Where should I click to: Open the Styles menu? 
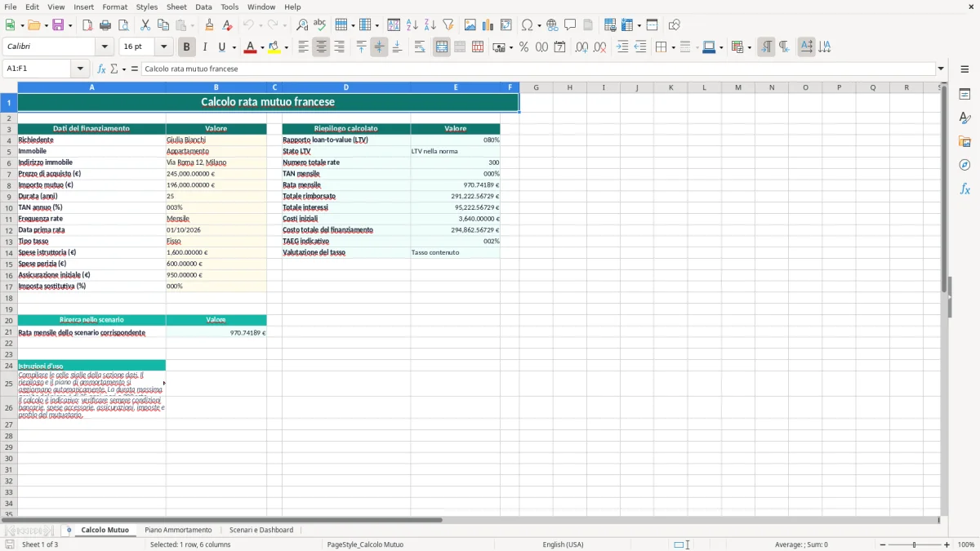coord(147,7)
